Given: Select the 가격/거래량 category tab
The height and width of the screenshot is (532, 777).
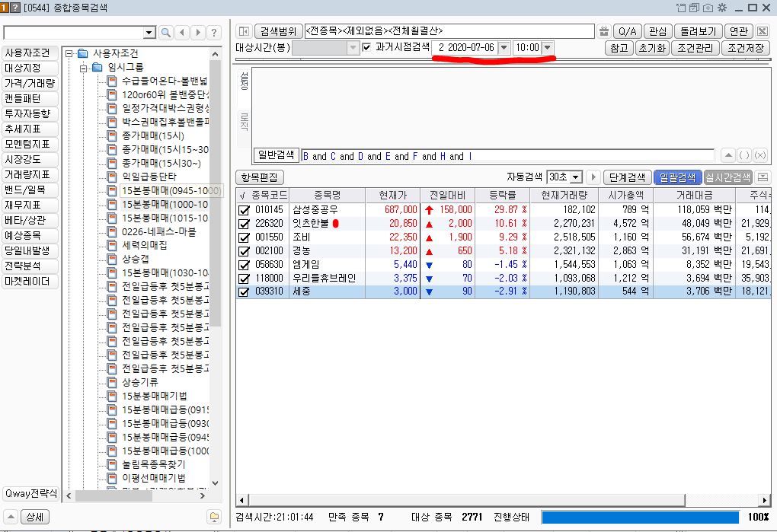Looking at the screenshot, I should 30,83.
